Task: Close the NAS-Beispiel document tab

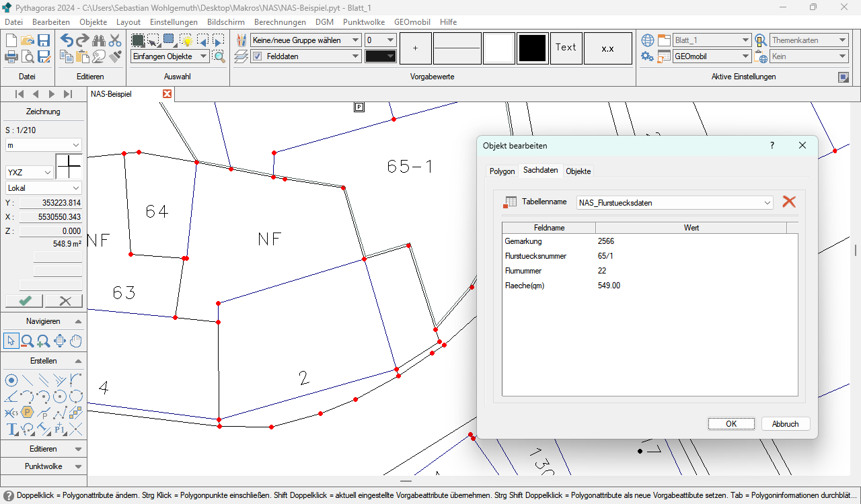Action: pos(167,94)
